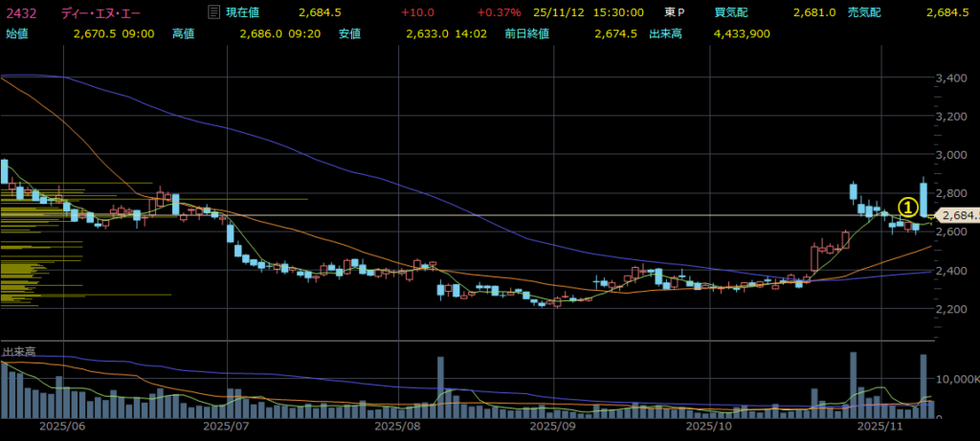Click the 2,684 current price tag on axis

[957, 216]
